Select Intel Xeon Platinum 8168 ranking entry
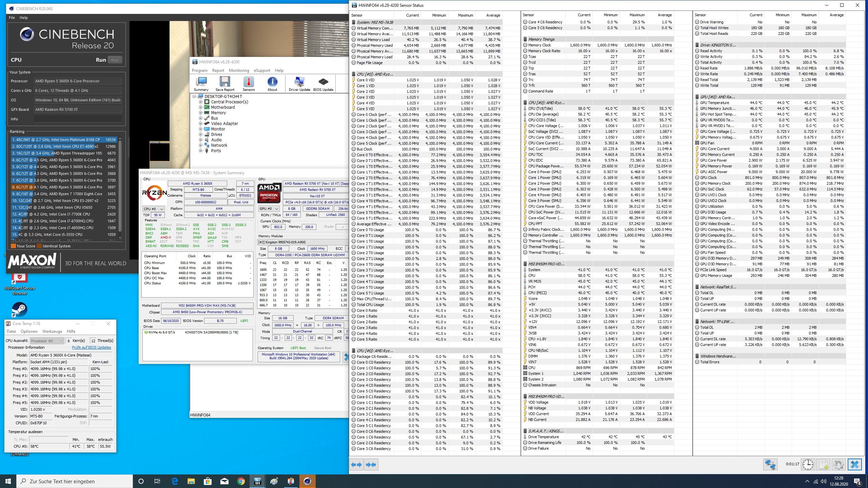 pyautogui.click(x=64, y=140)
